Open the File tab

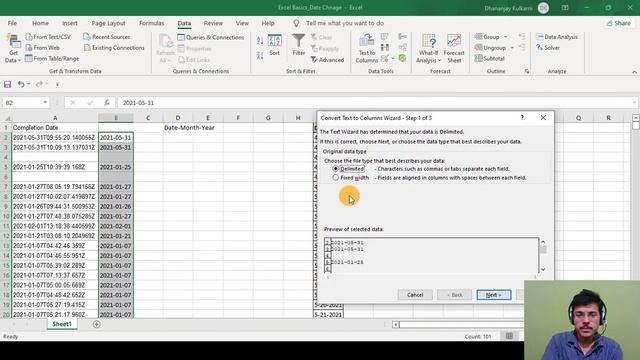[12, 23]
